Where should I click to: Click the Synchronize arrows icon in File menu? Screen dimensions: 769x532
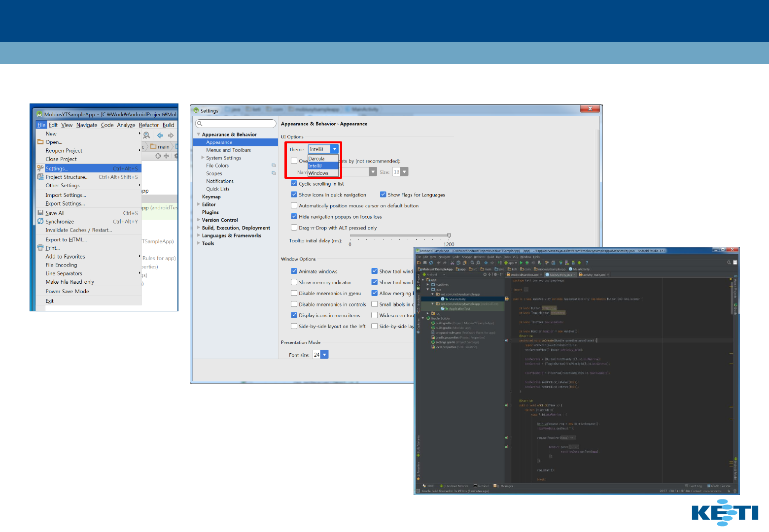40,221
